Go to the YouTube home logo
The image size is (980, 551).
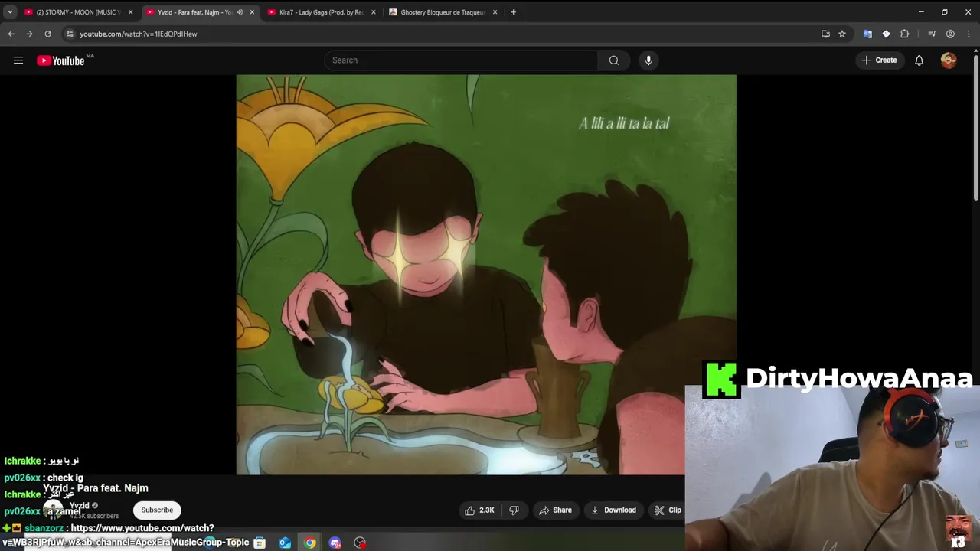(x=61, y=60)
